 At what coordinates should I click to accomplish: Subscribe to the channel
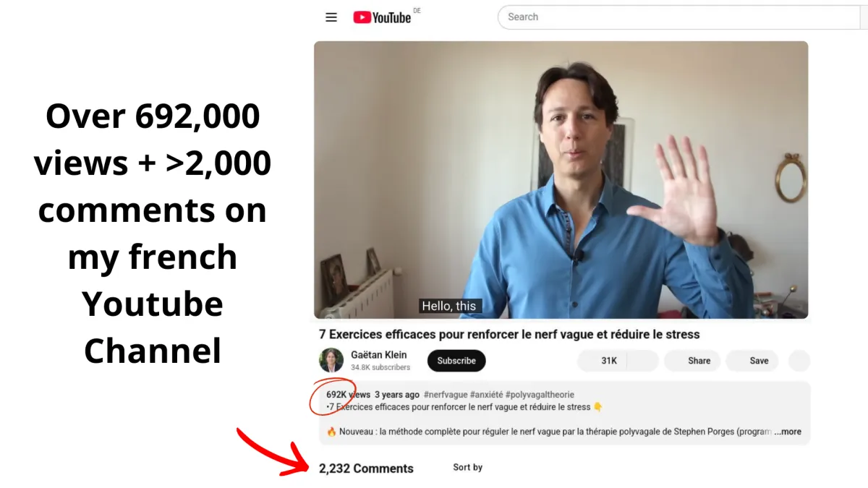456,361
